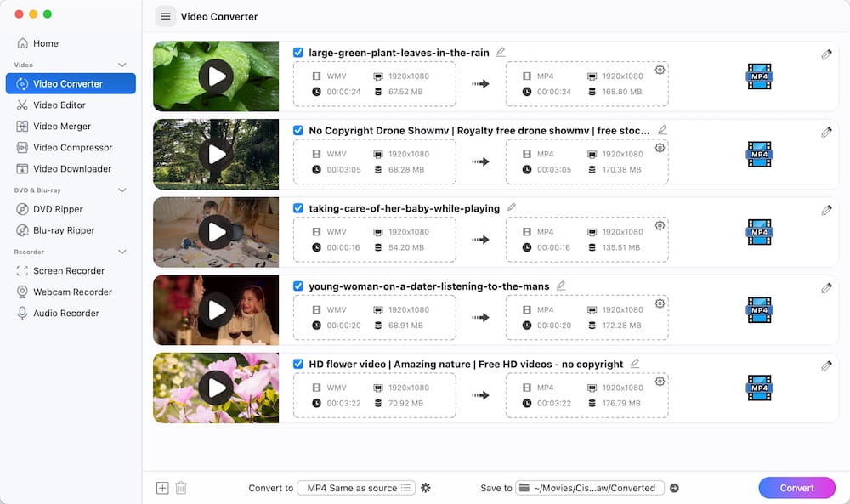Collapse the Recorder section chevron

point(122,252)
